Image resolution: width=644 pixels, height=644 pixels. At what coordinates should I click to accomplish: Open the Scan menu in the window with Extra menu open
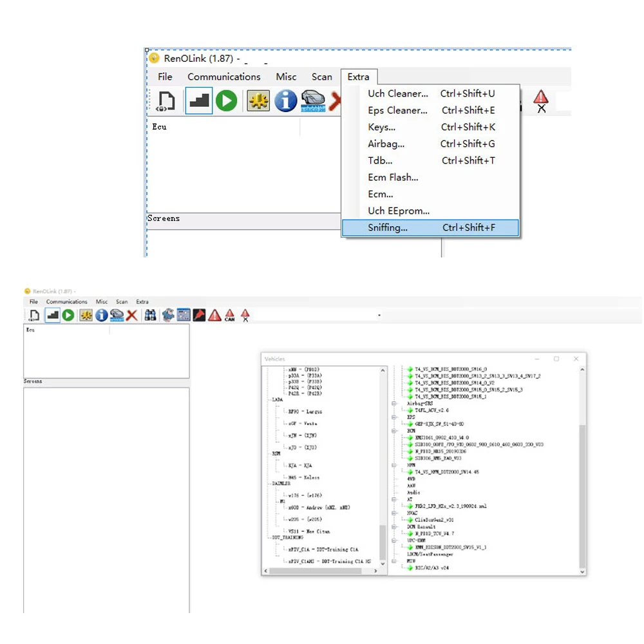pyautogui.click(x=321, y=77)
